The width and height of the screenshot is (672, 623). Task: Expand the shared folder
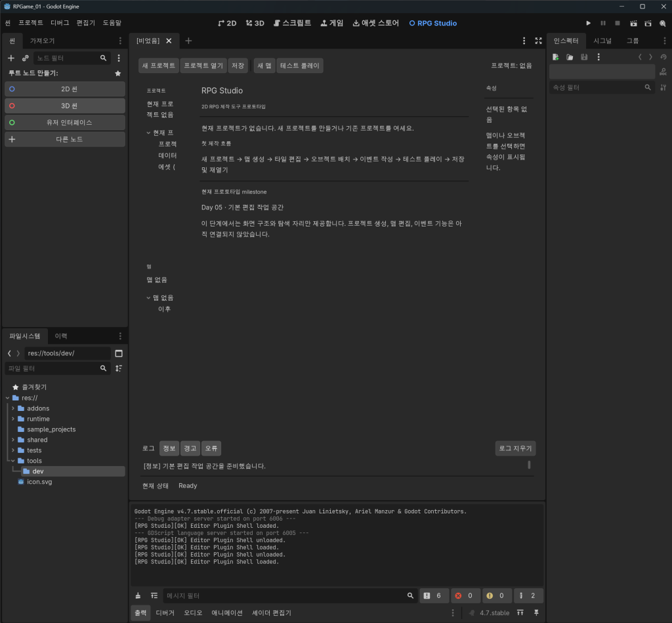click(13, 439)
